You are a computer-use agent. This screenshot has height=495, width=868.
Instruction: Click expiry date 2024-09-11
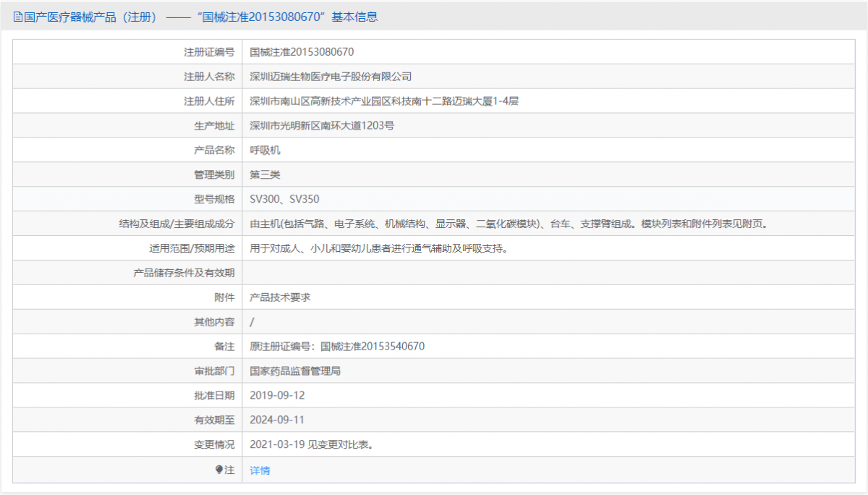[x=277, y=420]
